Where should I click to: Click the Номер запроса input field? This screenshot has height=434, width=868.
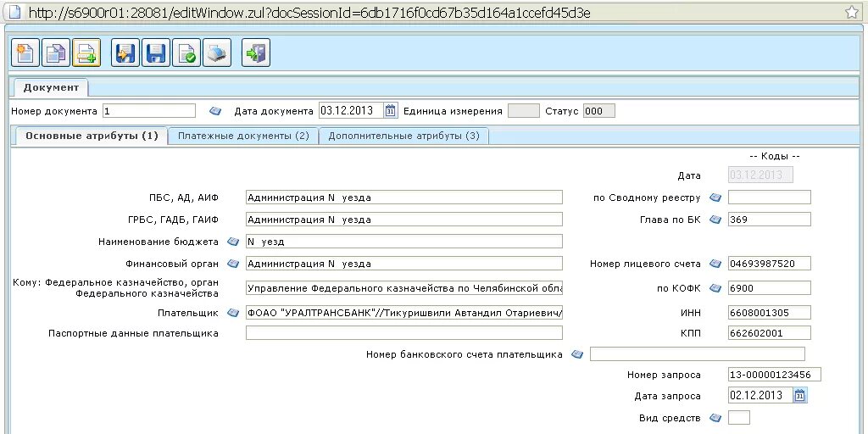tap(775, 375)
